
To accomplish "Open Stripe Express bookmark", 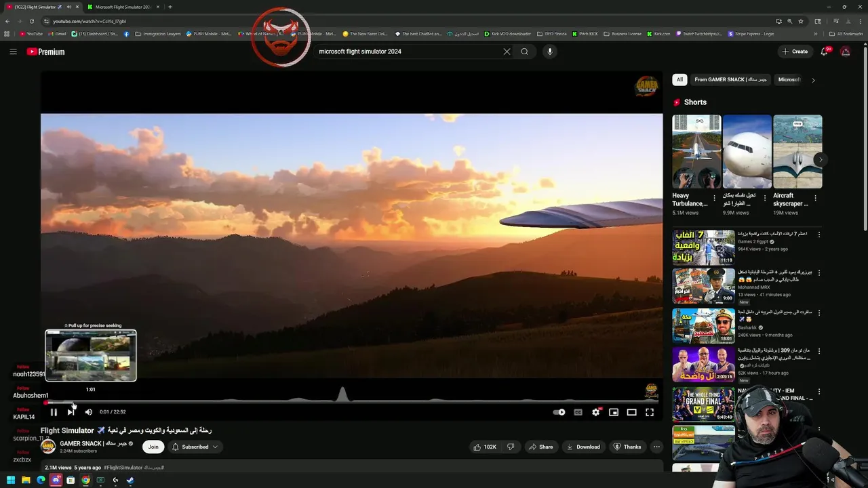I will click(x=751, y=33).
